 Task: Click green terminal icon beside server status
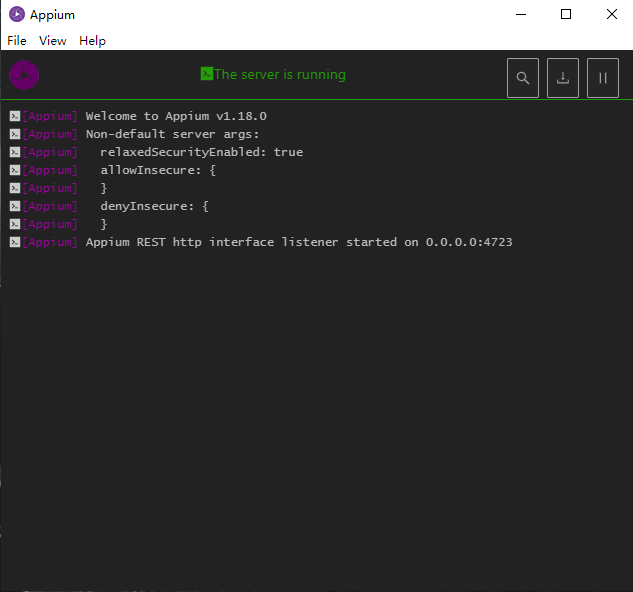click(207, 74)
